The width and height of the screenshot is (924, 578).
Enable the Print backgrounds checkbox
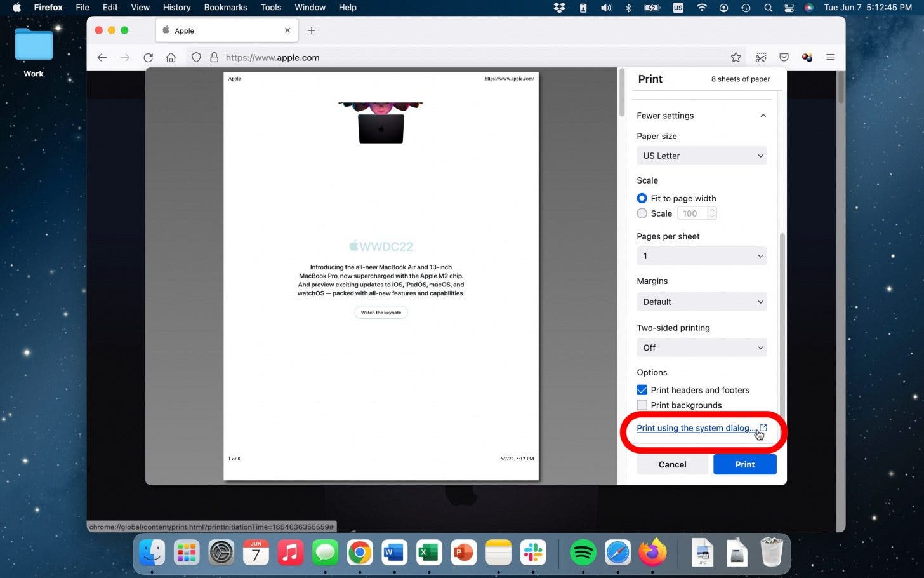point(642,405)
